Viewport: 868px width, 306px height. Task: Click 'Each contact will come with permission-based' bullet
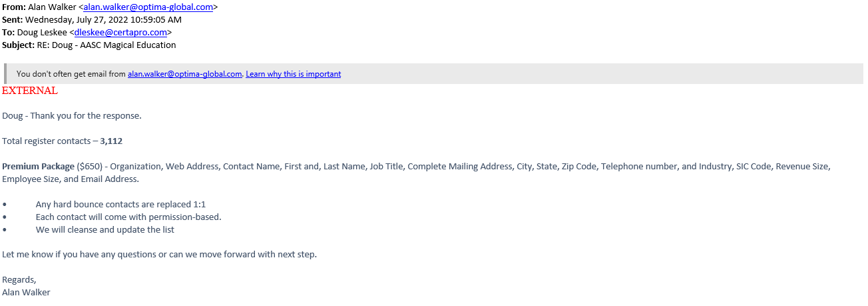coord(128,217)
